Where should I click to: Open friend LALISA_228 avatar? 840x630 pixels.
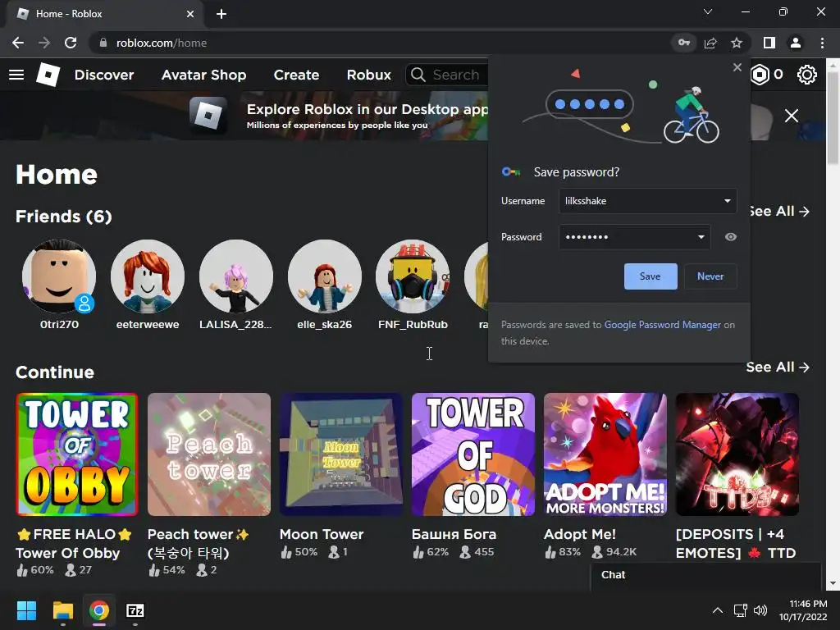[235, 276]
